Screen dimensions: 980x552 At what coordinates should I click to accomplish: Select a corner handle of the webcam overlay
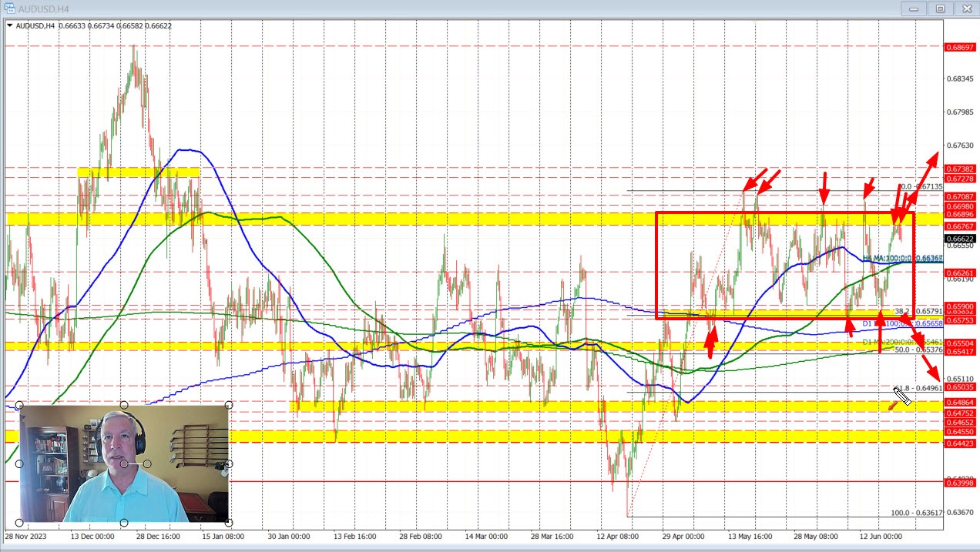[18, 404]
